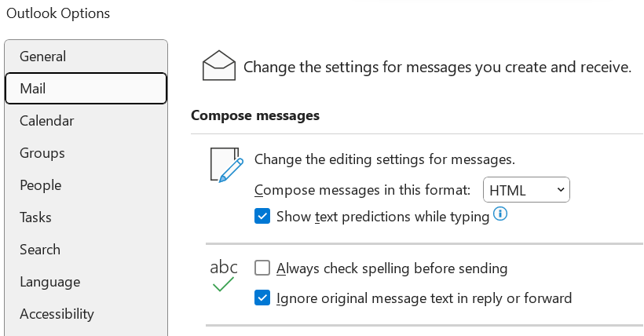Select the Mail options category
This screenshot has height=336, width=644.
33,89
